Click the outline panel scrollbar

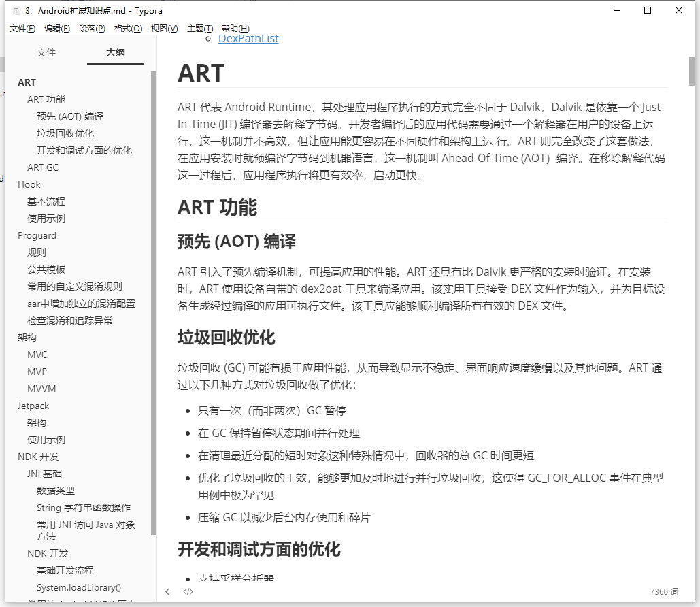(154, 303)
